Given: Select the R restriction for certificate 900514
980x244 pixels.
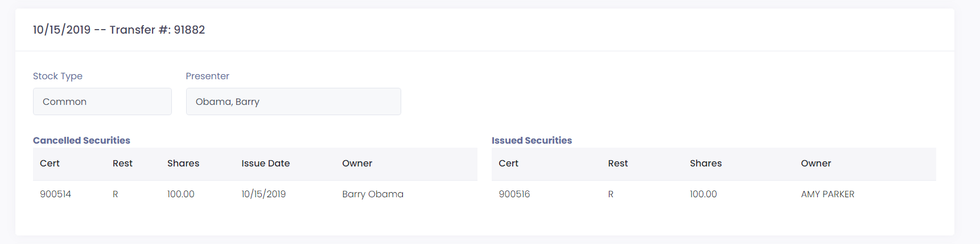Looking at the screenshot, I should coord(115,194).
